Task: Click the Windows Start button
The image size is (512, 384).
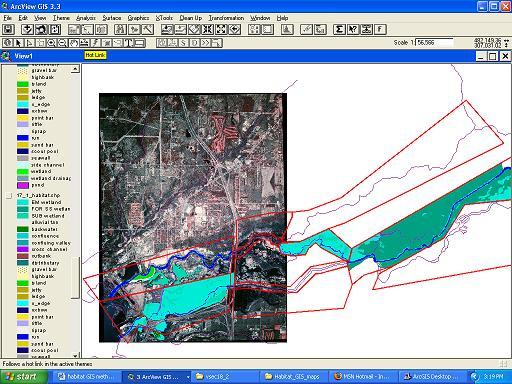Action: [23, 377]
